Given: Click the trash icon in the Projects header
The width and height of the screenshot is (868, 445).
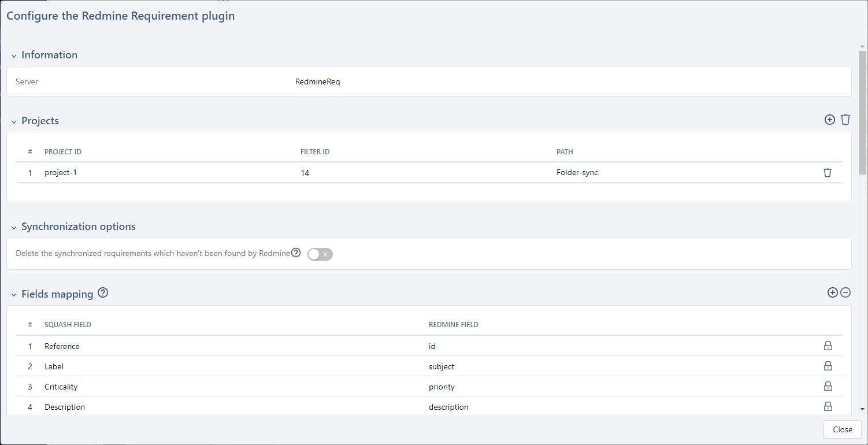Looking at the screenshot, I should (x=845, y=120).
